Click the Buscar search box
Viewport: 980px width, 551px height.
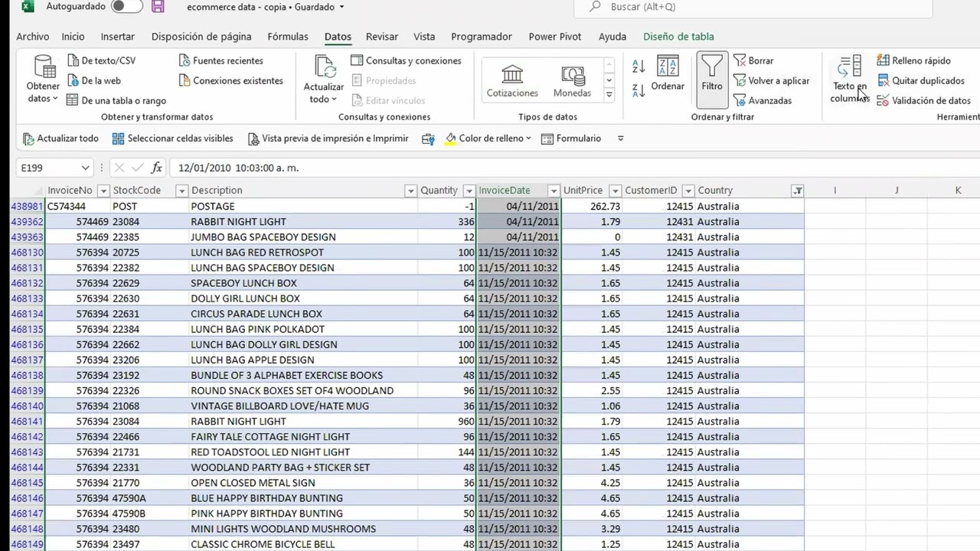point(753,7)
